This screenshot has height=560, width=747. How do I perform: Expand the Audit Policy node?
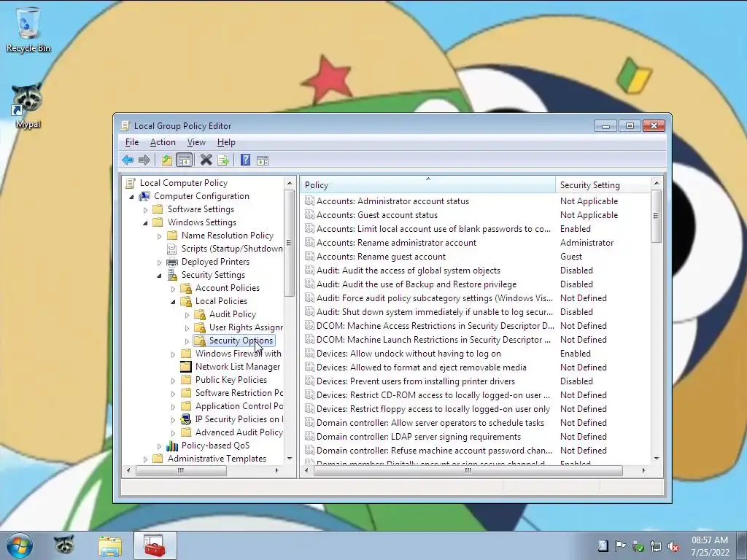point(187,315)
